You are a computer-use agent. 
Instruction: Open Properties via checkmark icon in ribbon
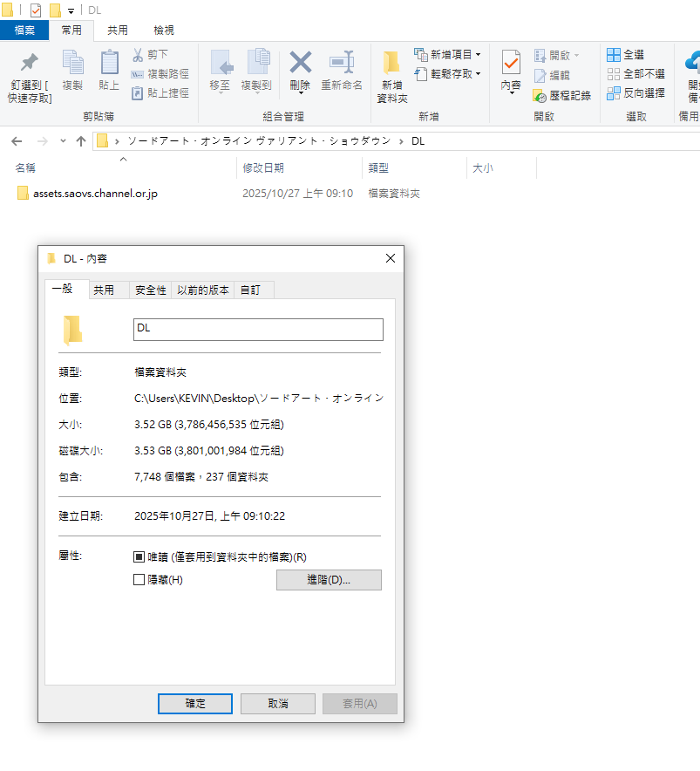pyautogui.click(x=511, y=63)
